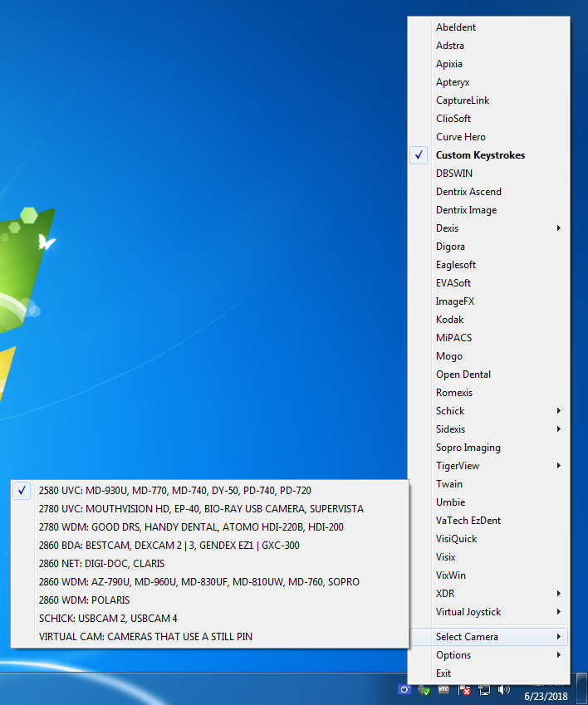This screenshot has width=588, height=705.
Task: Open the VMware Tools tray icon
Action: click(x=443, y=689)
